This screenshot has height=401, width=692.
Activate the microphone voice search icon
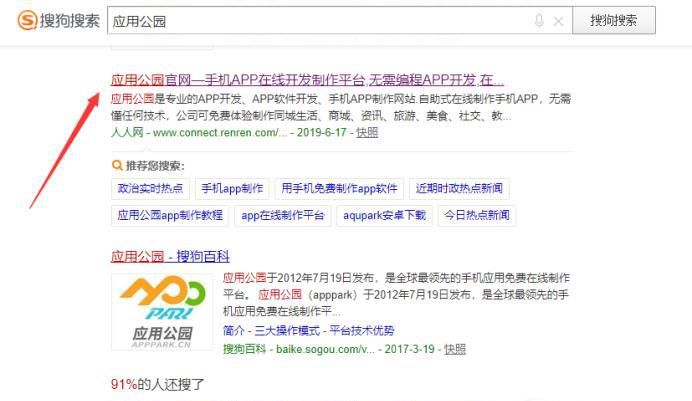coord(539,20)
